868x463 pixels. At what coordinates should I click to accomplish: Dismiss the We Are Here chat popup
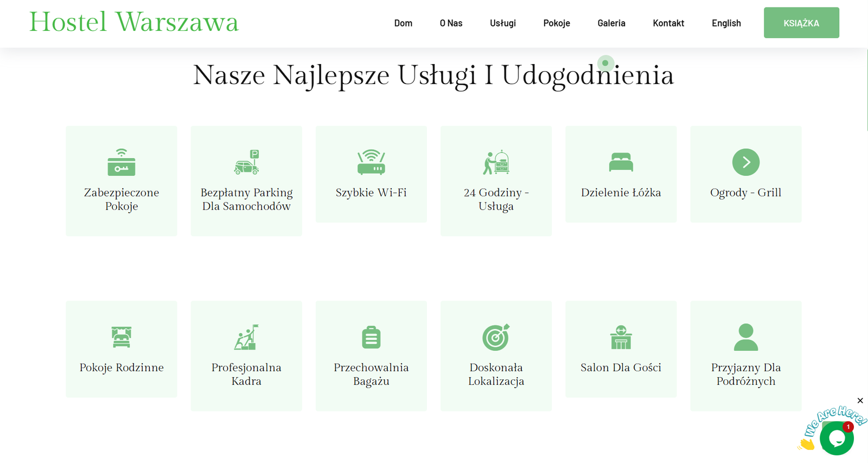tap(860, 401)
